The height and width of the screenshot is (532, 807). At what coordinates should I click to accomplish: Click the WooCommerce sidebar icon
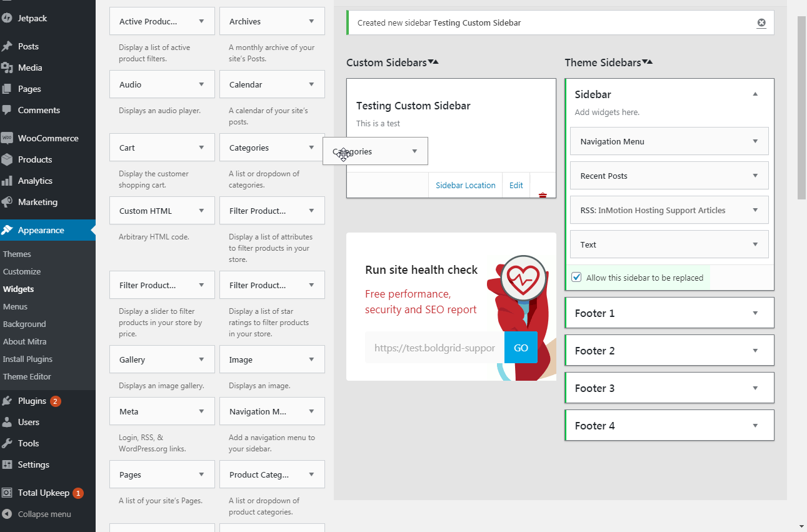coord(11,138)
